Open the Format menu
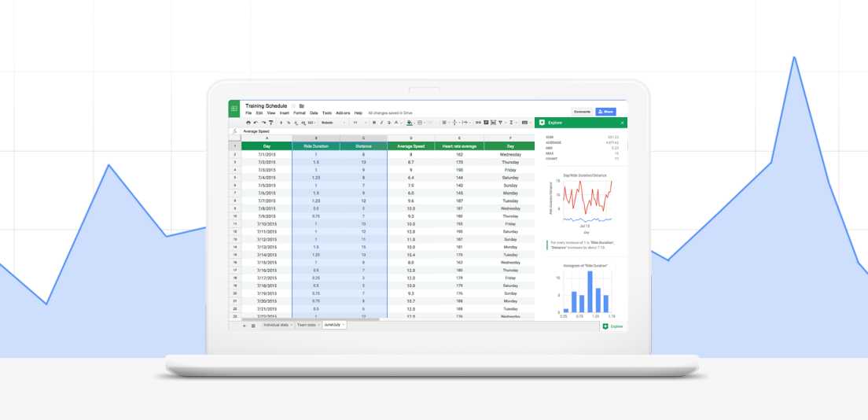Image resolution: width=868 pixels, height=420 pixels. 299,113
